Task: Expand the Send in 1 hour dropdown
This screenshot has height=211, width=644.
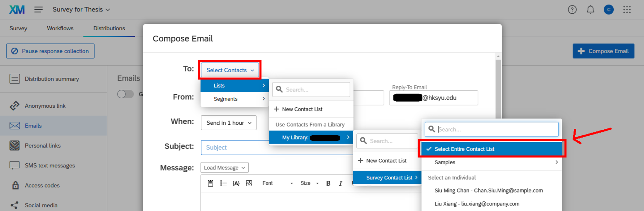Action: (x=229, y=123)
